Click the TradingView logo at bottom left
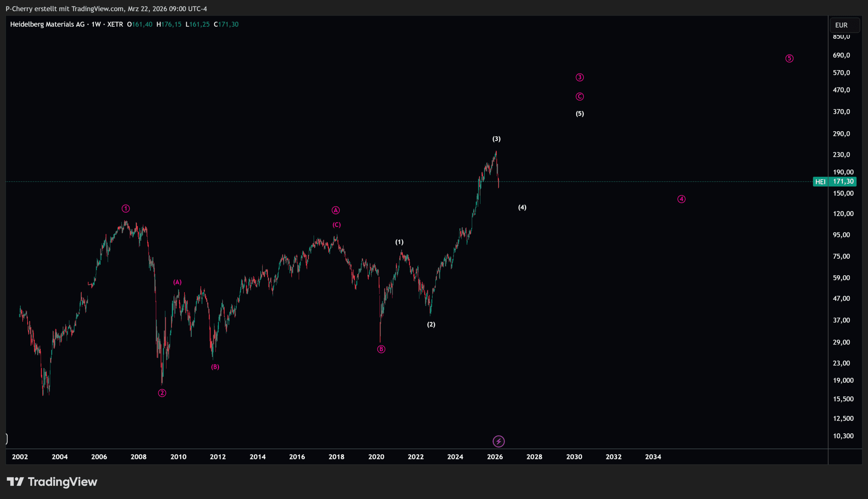The height and width of the screenshot is (499, 868). 52,482
